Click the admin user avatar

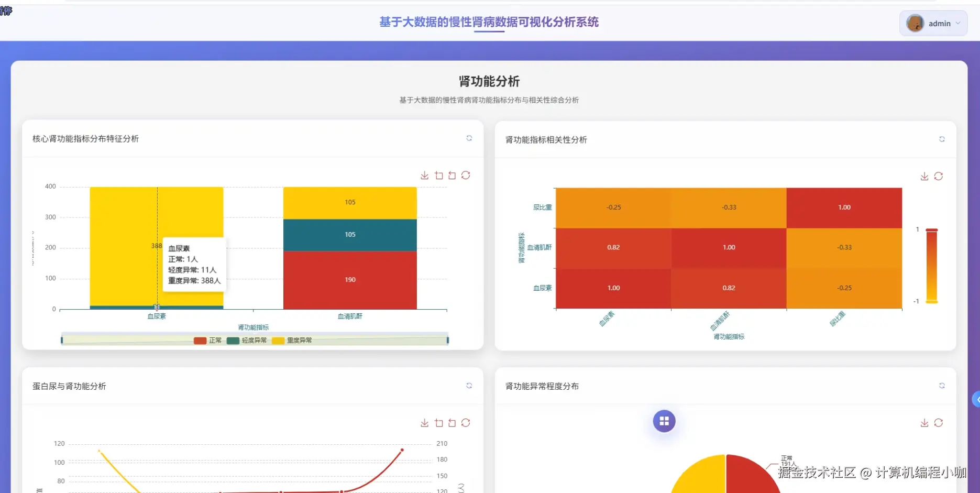point(915,23)
